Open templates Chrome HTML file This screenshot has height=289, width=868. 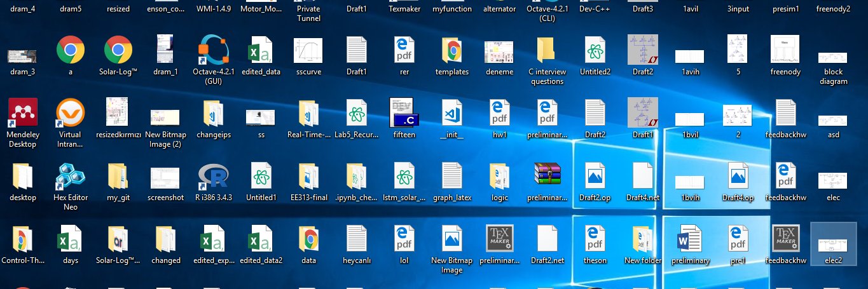coord(452,51)
